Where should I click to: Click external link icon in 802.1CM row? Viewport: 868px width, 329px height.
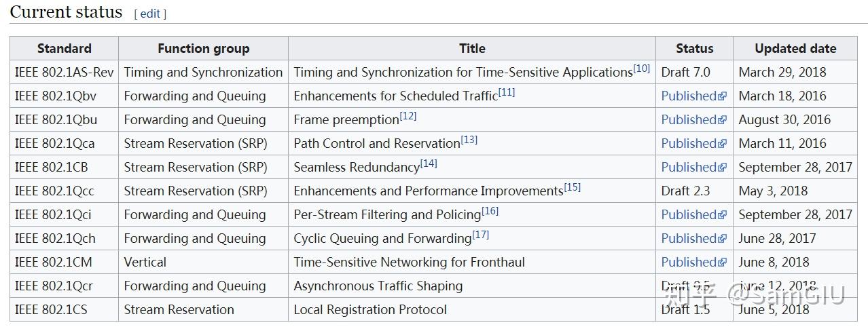coord(723,263)
